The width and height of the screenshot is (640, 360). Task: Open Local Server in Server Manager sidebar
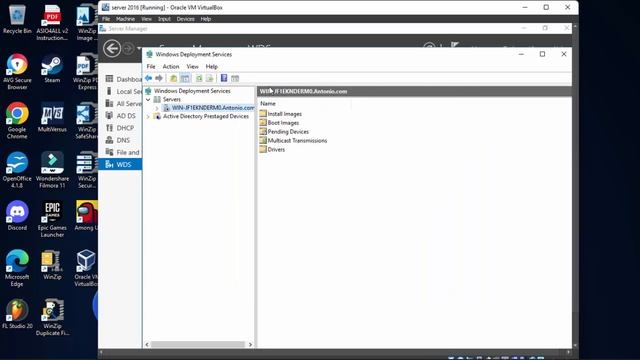tap(121, 91)
